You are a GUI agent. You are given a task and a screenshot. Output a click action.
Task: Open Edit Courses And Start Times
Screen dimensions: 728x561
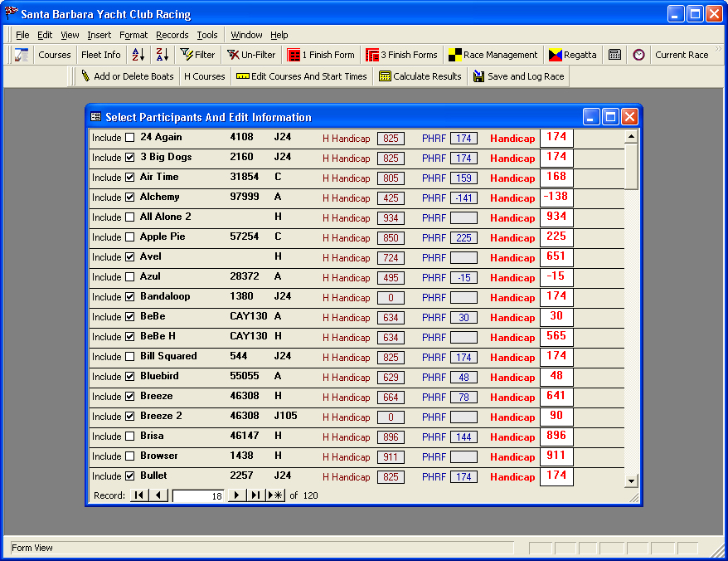[x=302, y=76]
